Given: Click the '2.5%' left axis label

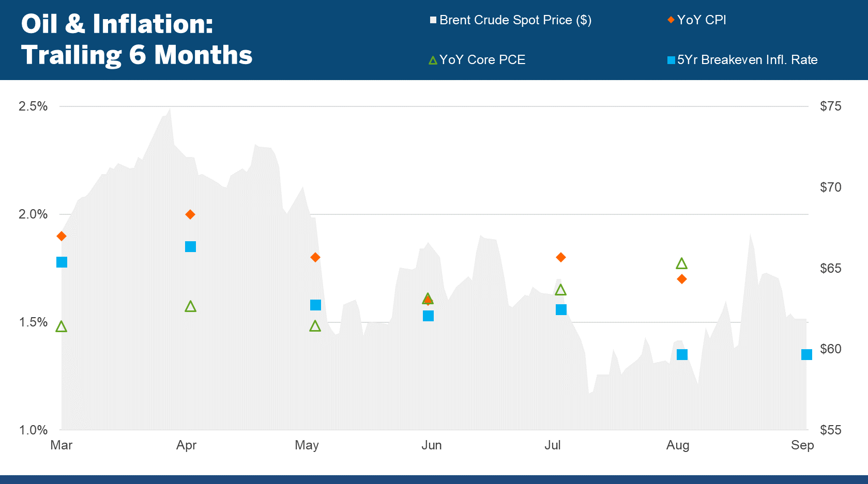Looking at the screenshot, I should pyautogui.click(x=33, y=106).
